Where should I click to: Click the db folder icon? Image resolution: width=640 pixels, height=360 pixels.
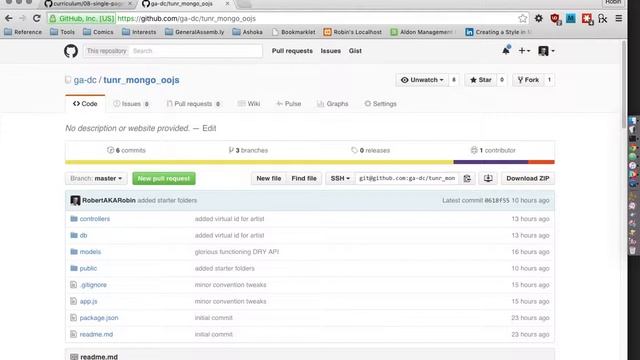74,235
